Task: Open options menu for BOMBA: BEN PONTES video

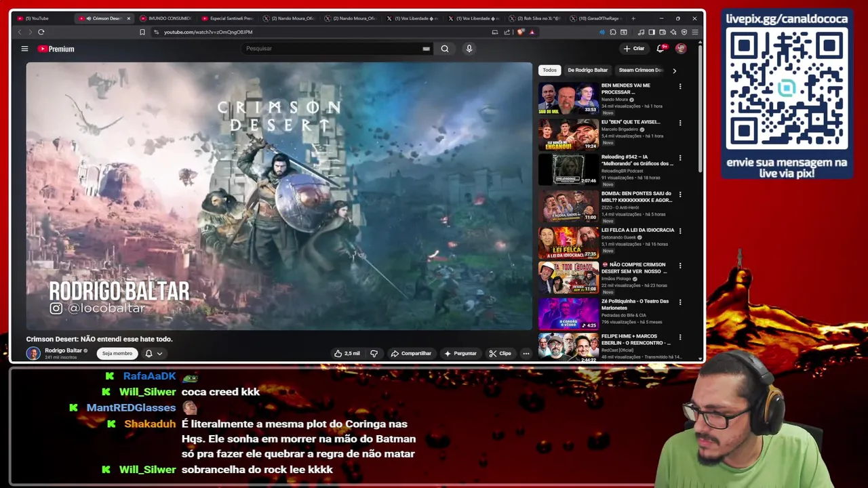Action: [x=680, y=194]
